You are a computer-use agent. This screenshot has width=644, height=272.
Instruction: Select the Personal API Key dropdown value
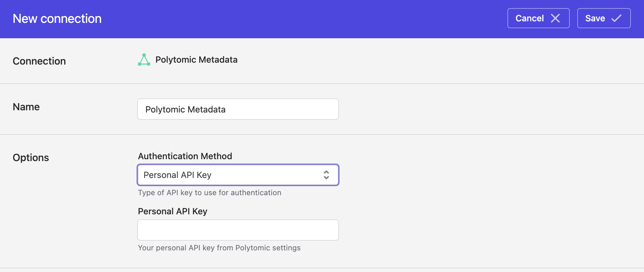[x=177, y=175]
